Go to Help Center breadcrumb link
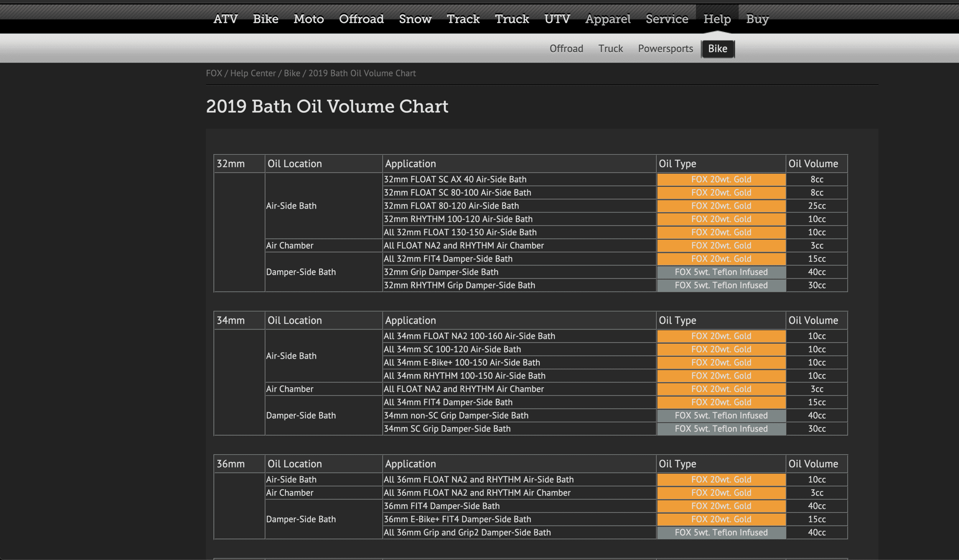 click(253, 73)
